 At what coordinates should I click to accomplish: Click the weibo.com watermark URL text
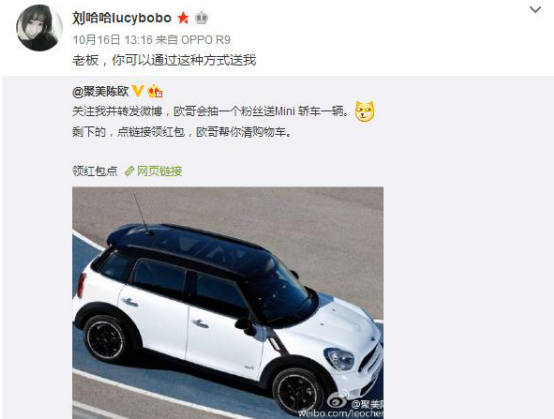tap(340, 413)
